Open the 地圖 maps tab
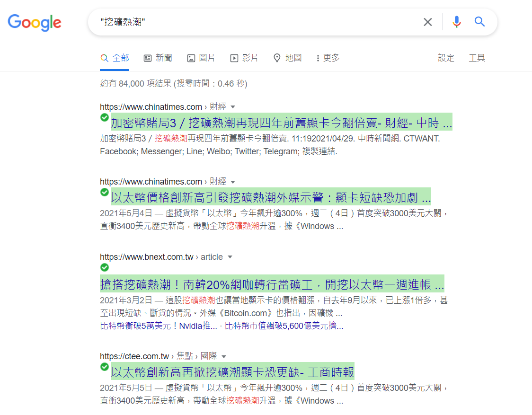532x415 pixels. pos(288,58)
